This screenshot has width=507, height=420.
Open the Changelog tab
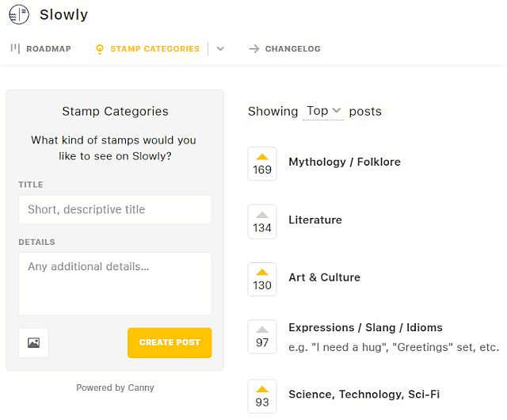click(x=292, y=49)
